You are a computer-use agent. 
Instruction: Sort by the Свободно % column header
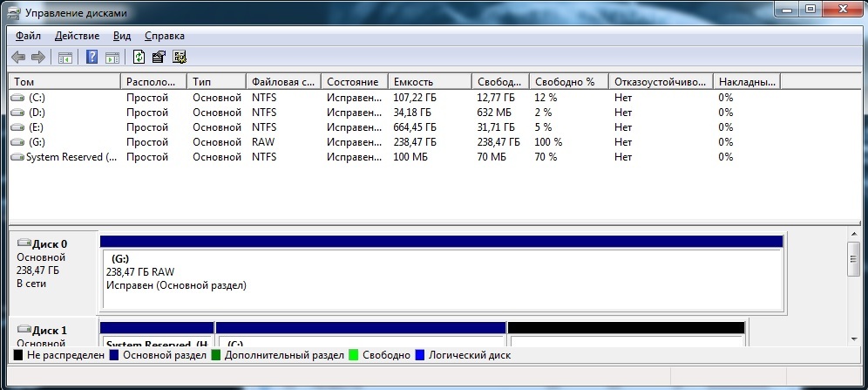click(x=568, y=81)
